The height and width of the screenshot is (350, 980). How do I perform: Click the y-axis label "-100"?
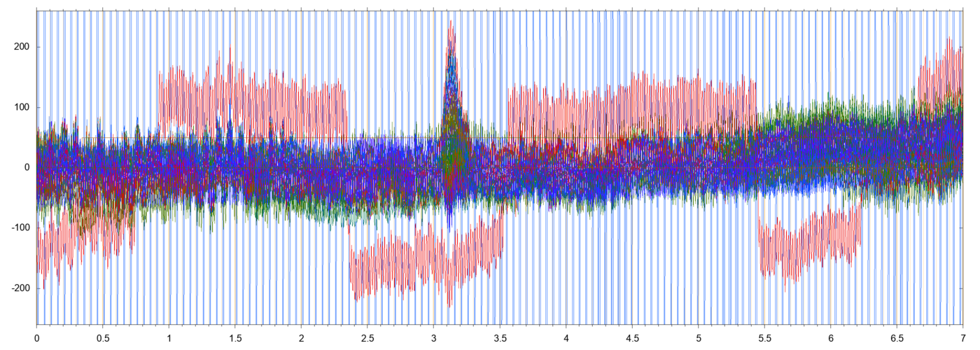20,228
